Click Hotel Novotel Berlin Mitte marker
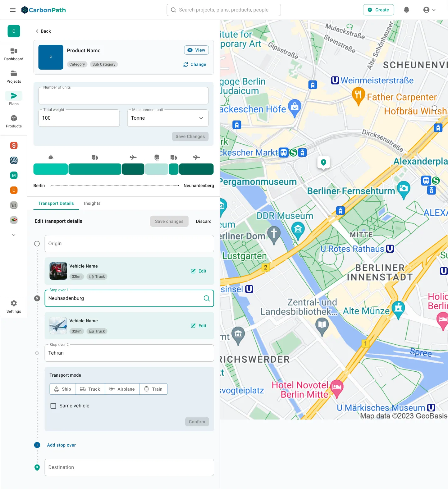 pyautogui.click(x=337, y=388)
